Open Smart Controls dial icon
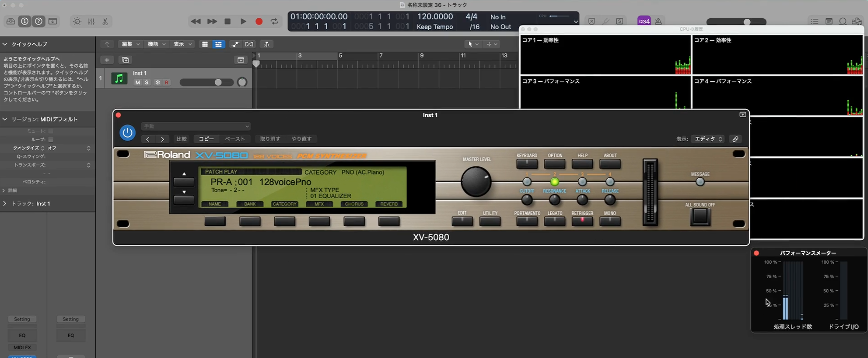The height and width of the screenshot is (358, 868). pos(77,21)
